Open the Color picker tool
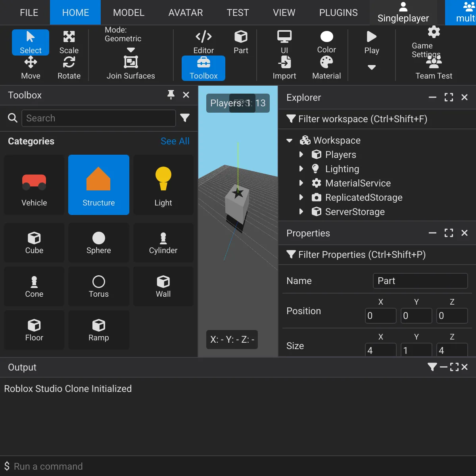The height and width of the screenshot is (476, 476). point(326,42)
